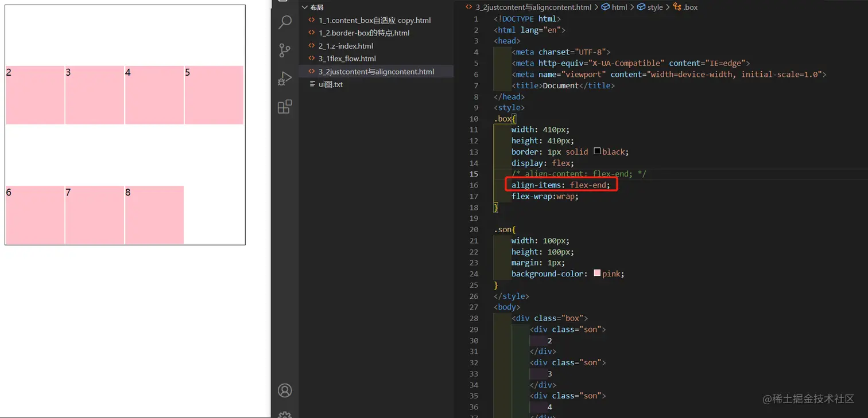Click pink box 3 in the preview
Image resolution: width=868 pixels, height=418 pixels.
(x=95, y=95)
